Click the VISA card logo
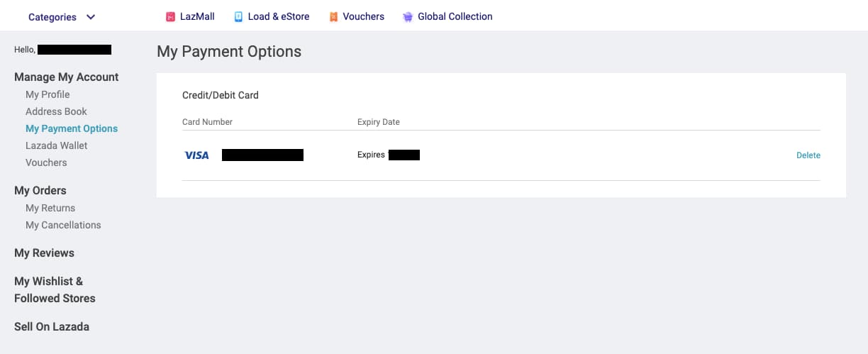Viewport: 868px width, 354px height. click(x=196, y=155)
